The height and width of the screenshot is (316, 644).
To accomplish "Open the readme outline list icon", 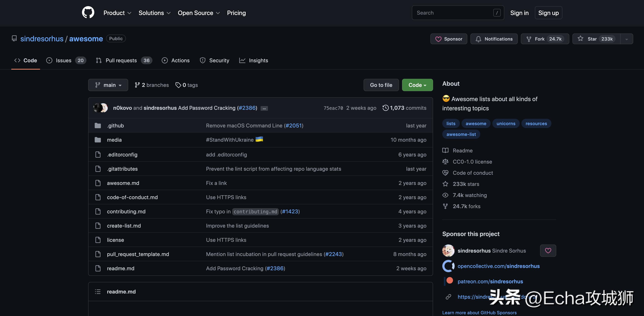I will click(x=98, y=292).
